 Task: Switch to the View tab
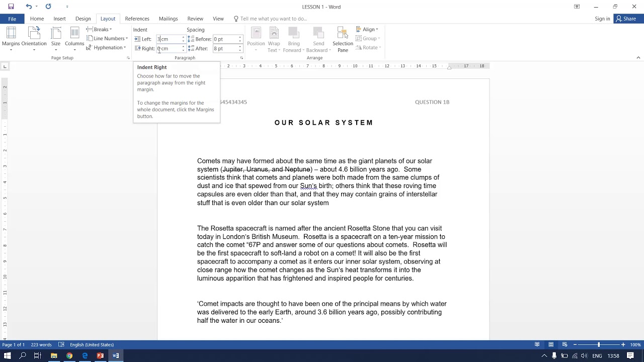tap(218, 19)
